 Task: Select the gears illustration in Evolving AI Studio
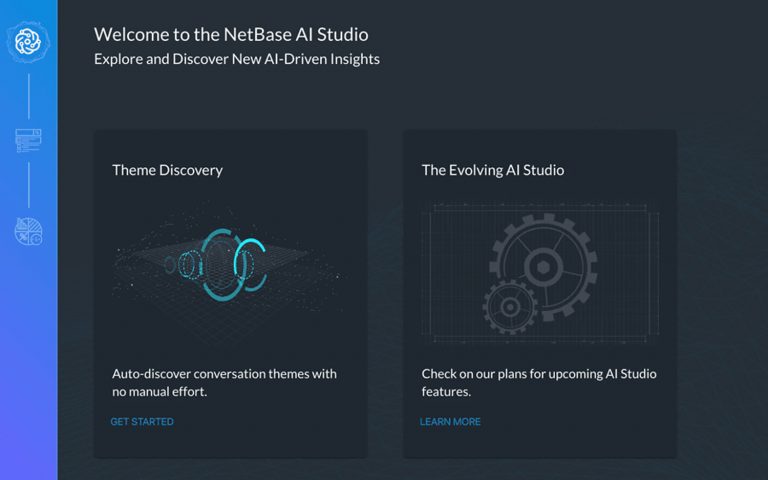[x=540, y=272]
